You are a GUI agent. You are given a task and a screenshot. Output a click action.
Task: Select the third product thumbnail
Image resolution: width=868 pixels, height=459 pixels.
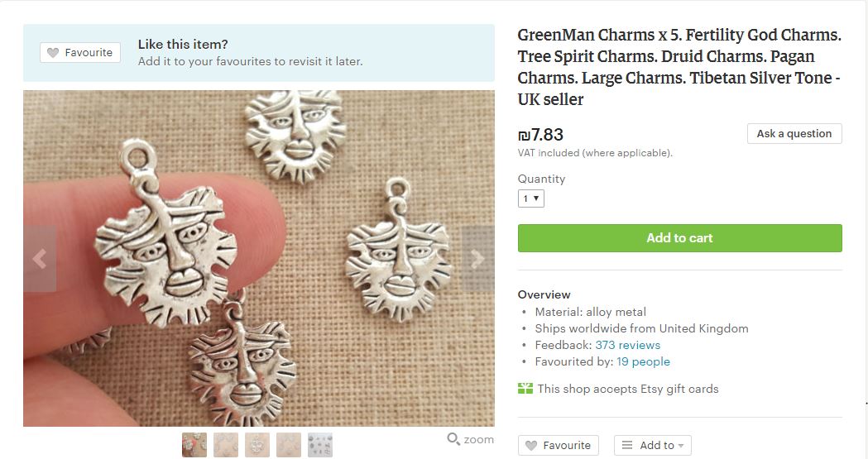pos(257,445)
